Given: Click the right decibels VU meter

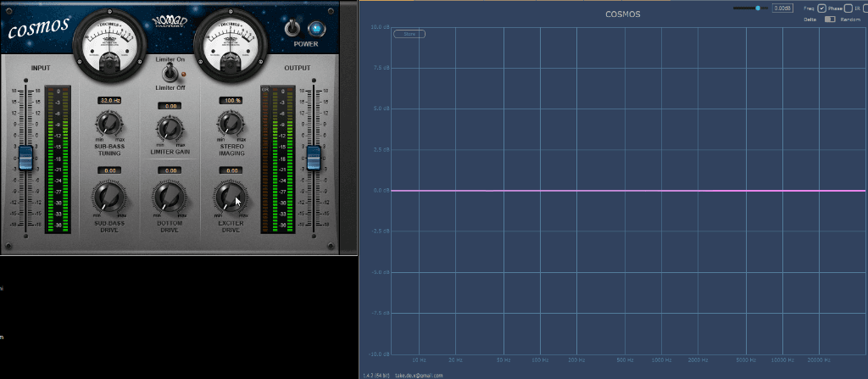Looking at the screenshot, I should click(231, 46).
